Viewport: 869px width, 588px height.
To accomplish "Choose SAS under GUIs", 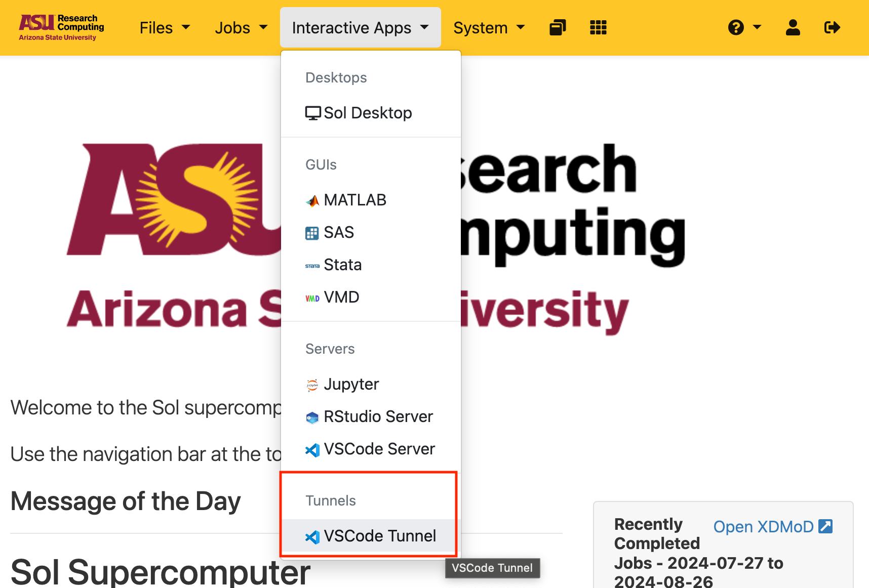I will (338, 232).
